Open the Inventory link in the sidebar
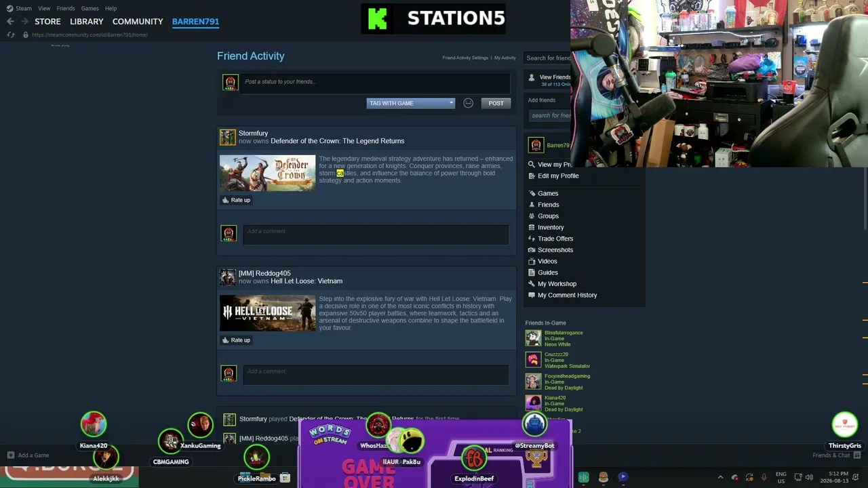This screenshot has width=868, height=488. pyautogui.click(x=551, y=228)
